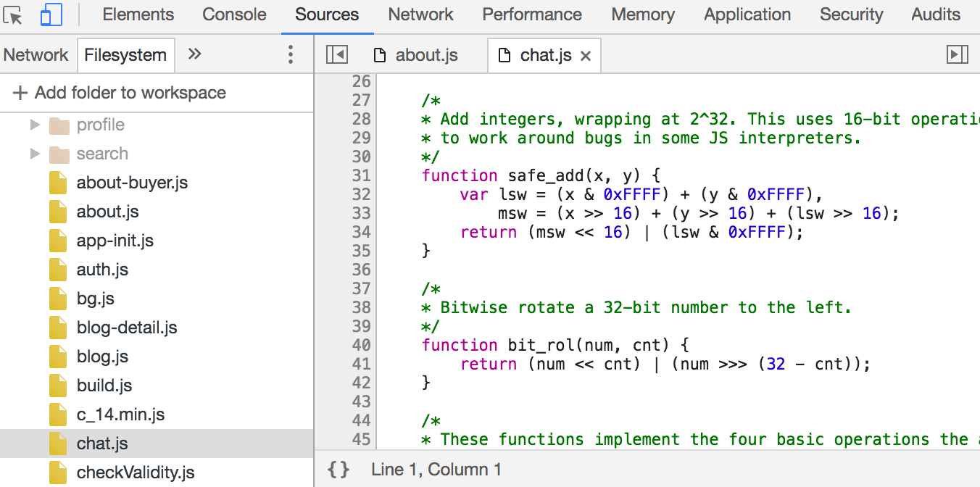
Task: Click Add folder to workspace
Action: (130, 93)
